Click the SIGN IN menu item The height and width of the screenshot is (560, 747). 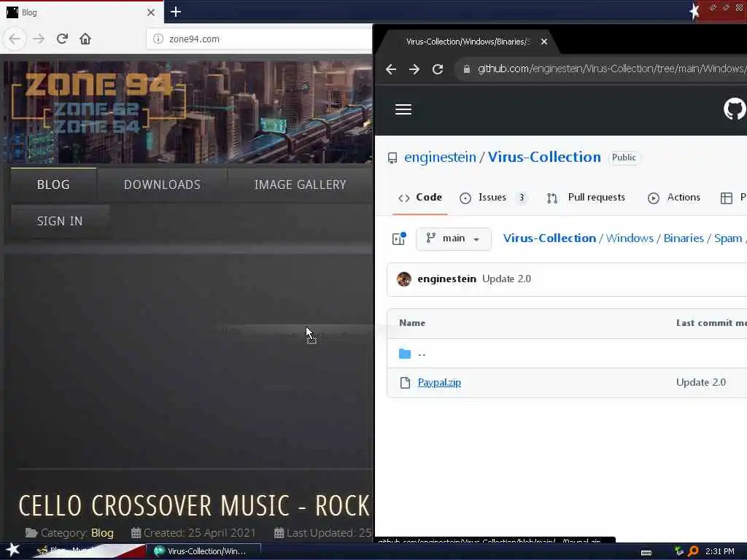coord(60,222)
